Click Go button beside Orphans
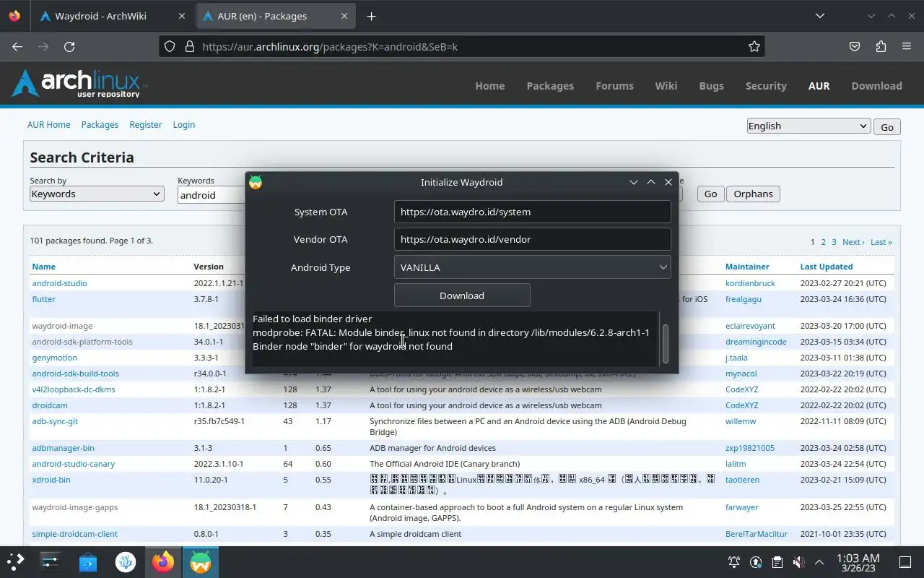 (710, 194)
